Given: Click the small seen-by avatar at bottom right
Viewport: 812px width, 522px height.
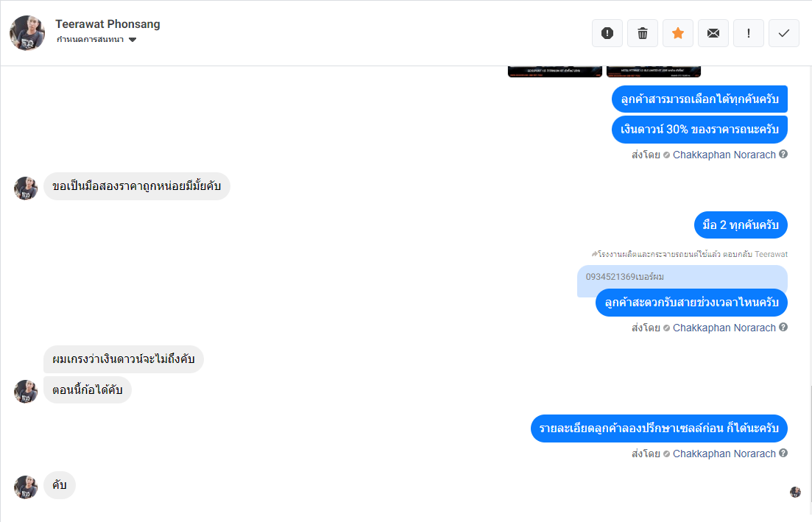Looking at the screenshot, I should (795, 492).
